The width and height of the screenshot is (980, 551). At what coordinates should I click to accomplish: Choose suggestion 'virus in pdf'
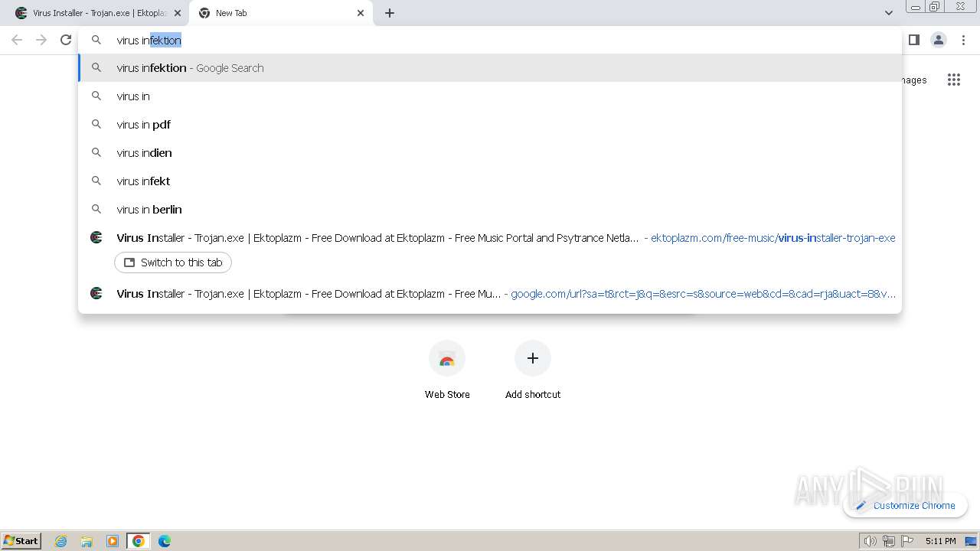(490, 125)
